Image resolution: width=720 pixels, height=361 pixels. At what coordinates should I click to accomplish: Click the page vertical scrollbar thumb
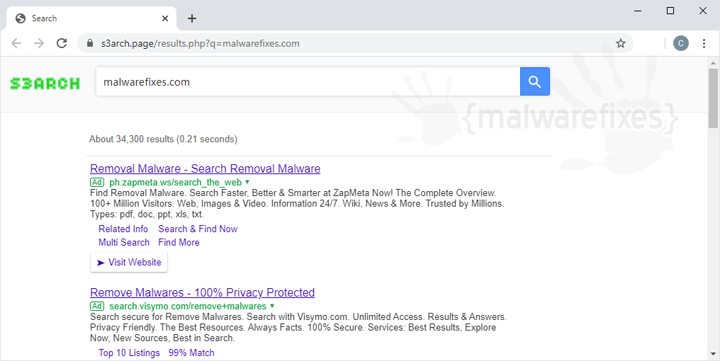coord(713,98)
